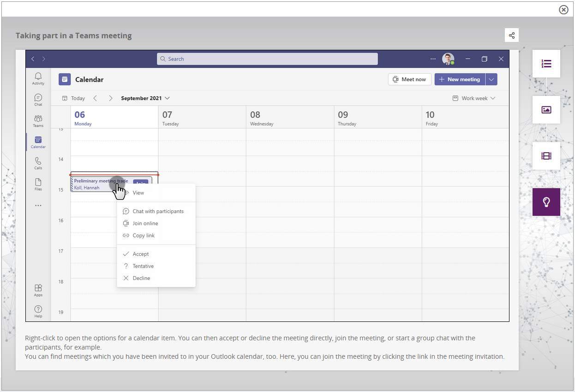
Task: Go forward with the title bar arrow
Action: [44, 59]
